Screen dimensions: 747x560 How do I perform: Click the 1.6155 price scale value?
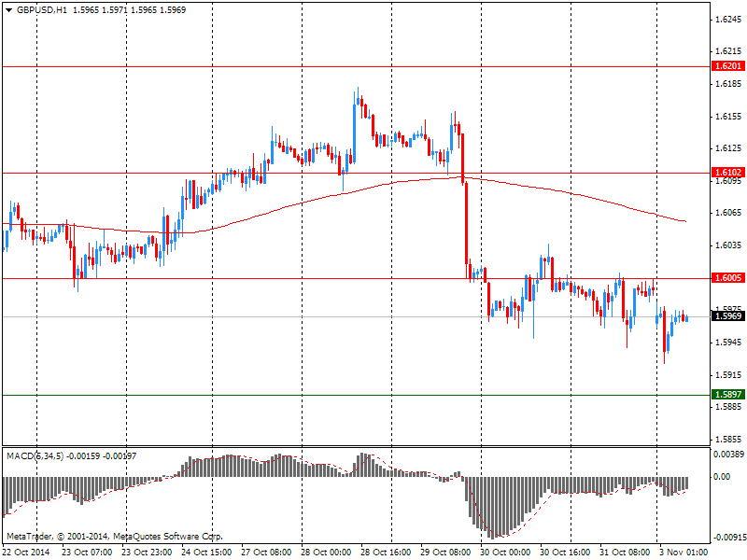pos(728,116)
